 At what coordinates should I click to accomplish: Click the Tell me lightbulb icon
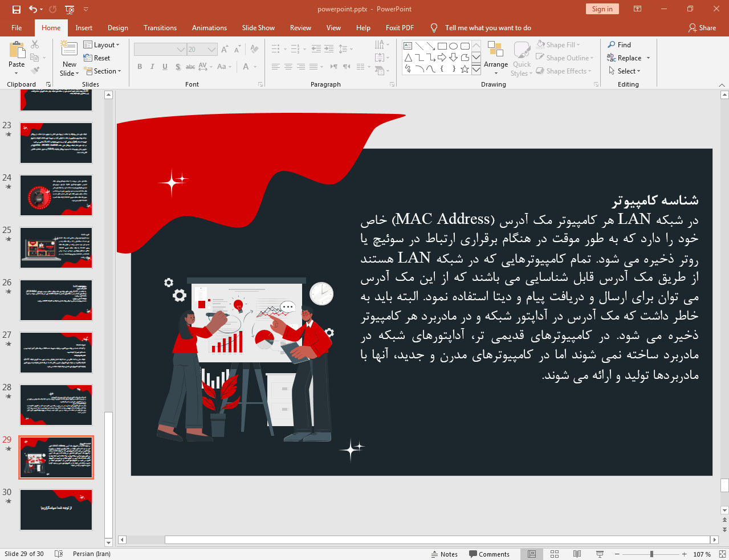tap(434, 27)
